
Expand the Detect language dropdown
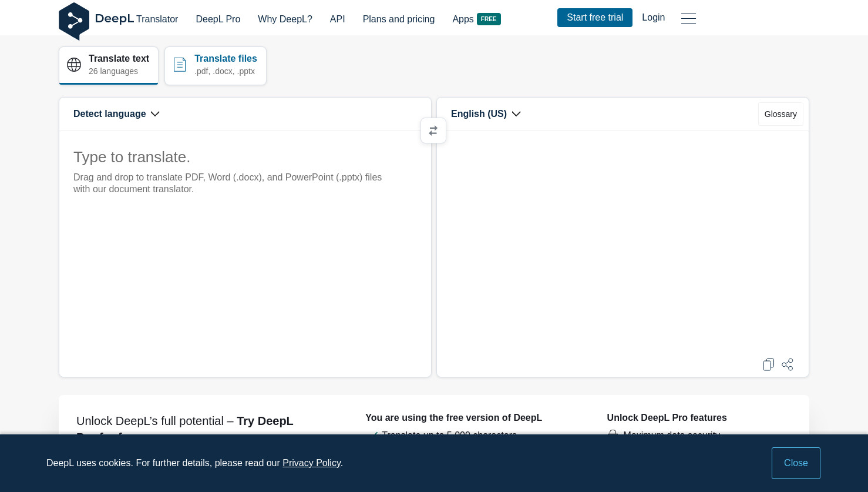pos(116,114)
